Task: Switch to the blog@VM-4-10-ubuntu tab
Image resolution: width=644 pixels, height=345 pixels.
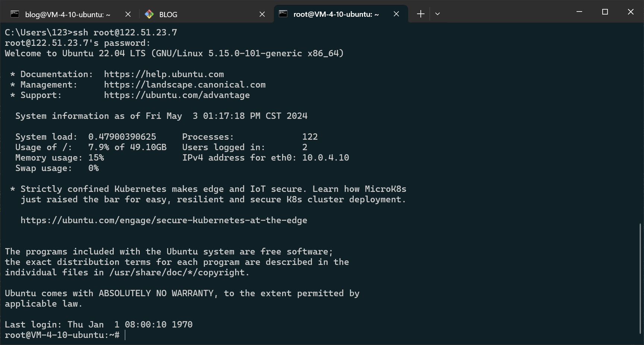Action: click(67, 15)
